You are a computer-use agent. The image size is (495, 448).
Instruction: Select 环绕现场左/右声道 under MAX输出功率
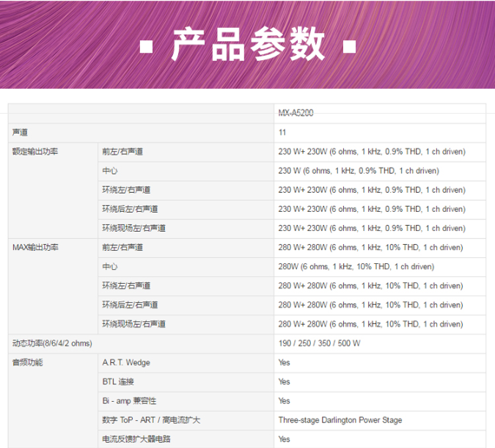(x=134, y=324)
